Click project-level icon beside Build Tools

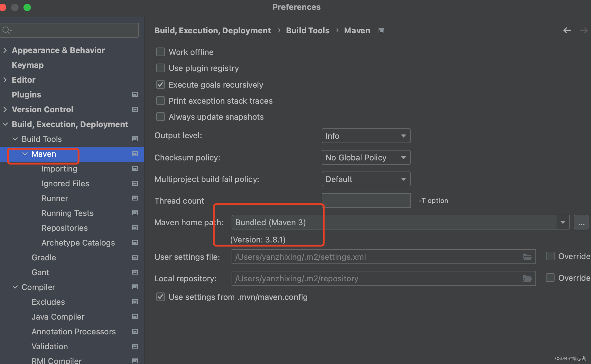pos(135,139)
